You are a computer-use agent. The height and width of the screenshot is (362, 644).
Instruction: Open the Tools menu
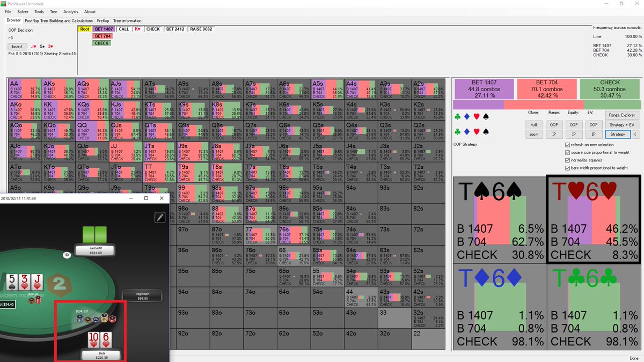click(x=39, y=11)
